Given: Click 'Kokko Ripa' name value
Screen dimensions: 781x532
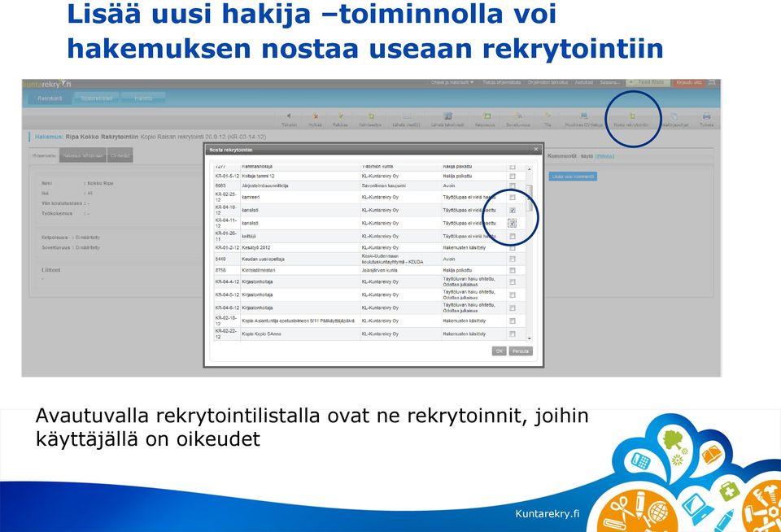Looking at the screenshot, I should tap(99, 183).
